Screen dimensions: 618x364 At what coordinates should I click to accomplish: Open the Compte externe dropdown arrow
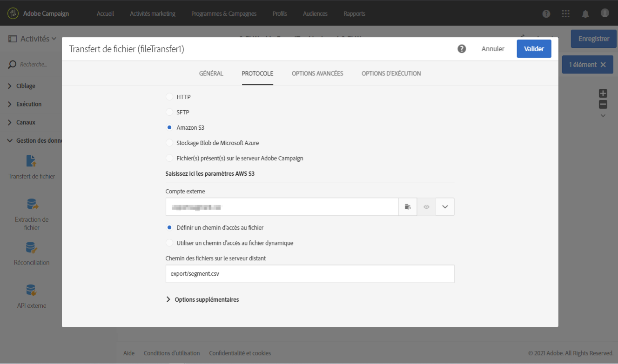coord(445,207)
